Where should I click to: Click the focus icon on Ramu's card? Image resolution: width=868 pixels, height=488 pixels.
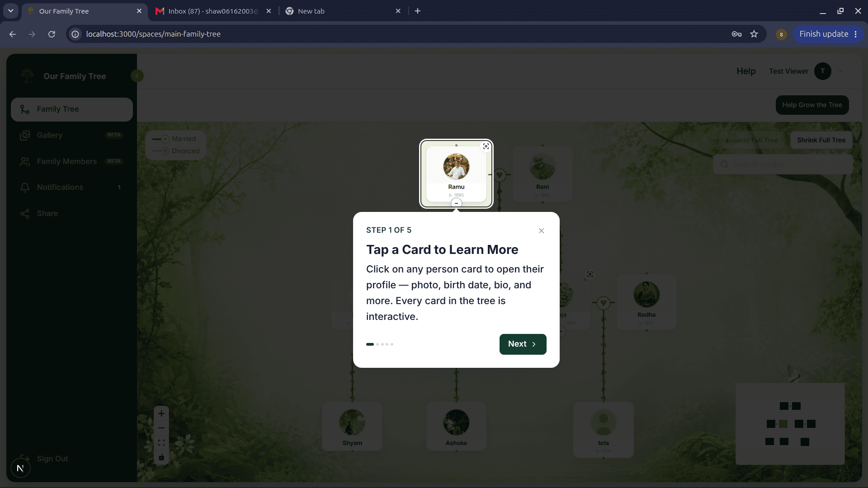pyautogui.click(x=486, y=146)
